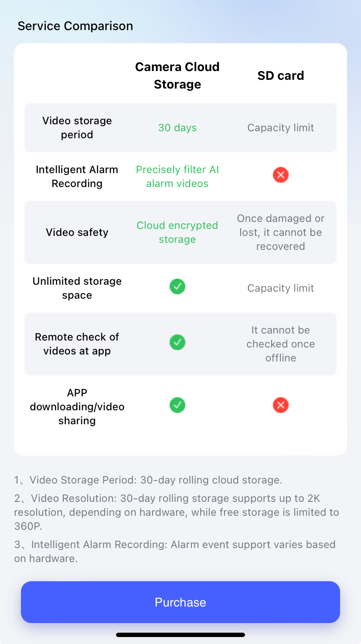Select the Camera Cloud Storage column header

coord(177,75)
